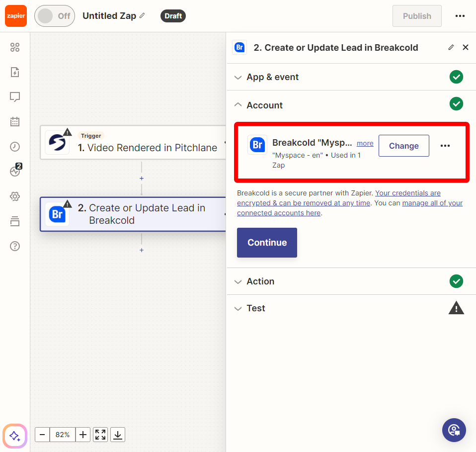Expand the Test section
The height and width of the screenshot is (452, 476).
coord(351,308)
